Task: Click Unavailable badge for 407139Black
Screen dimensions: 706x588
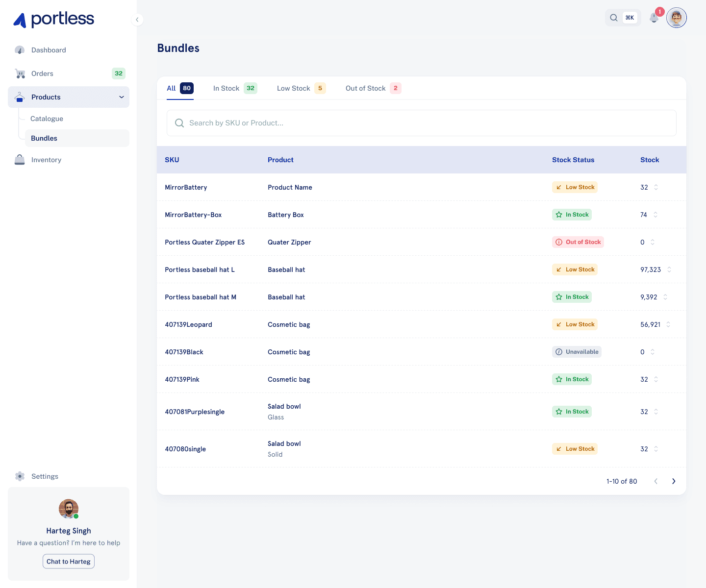Action: (x=577, y=352)
